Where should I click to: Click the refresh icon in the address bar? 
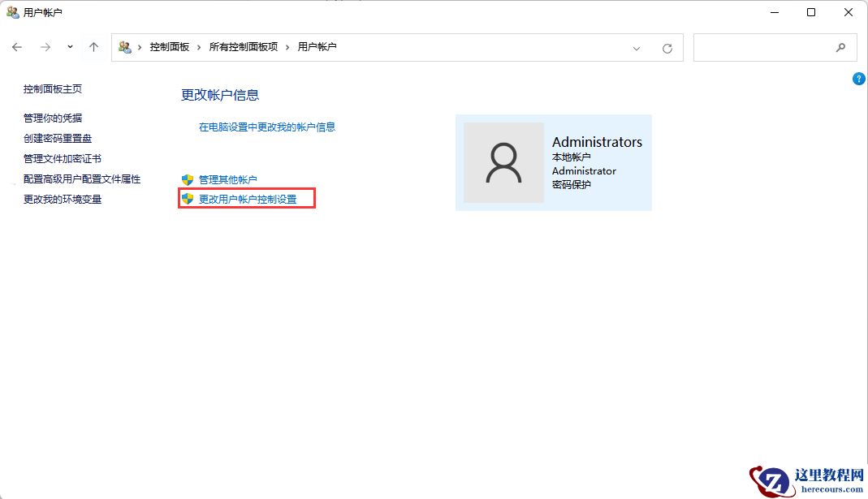(x=667, y=48)
